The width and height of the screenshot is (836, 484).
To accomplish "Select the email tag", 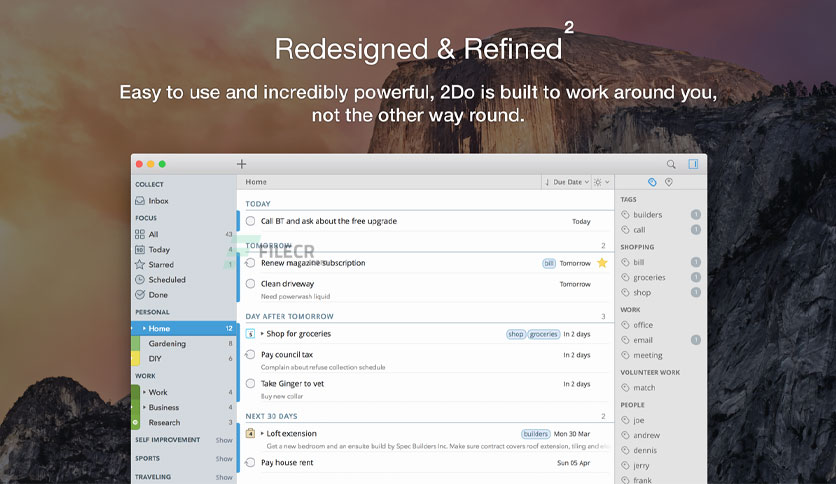I will pos(643,340).
